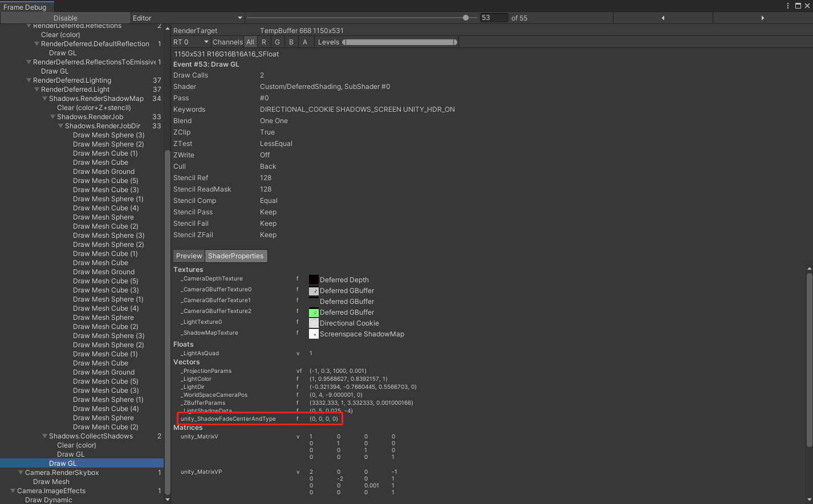813x504 pixels.
Task: Select Clear (color+Z+stencil) event
Action: click(x=94, y=108)
